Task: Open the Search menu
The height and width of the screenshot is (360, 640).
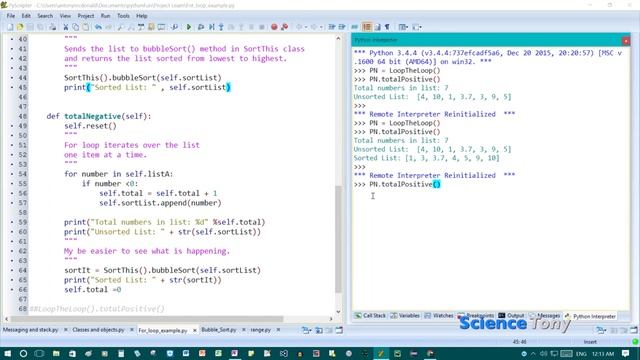Action: 45,16
